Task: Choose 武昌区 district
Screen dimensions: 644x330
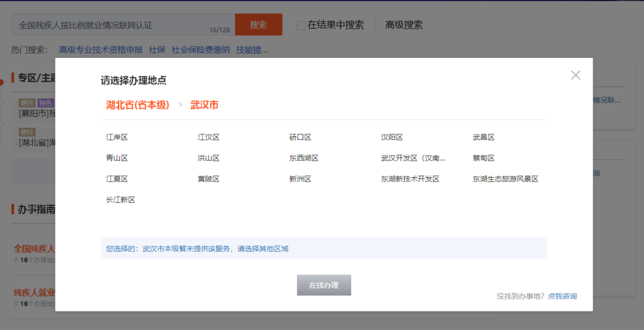Action: coord(484,137)
